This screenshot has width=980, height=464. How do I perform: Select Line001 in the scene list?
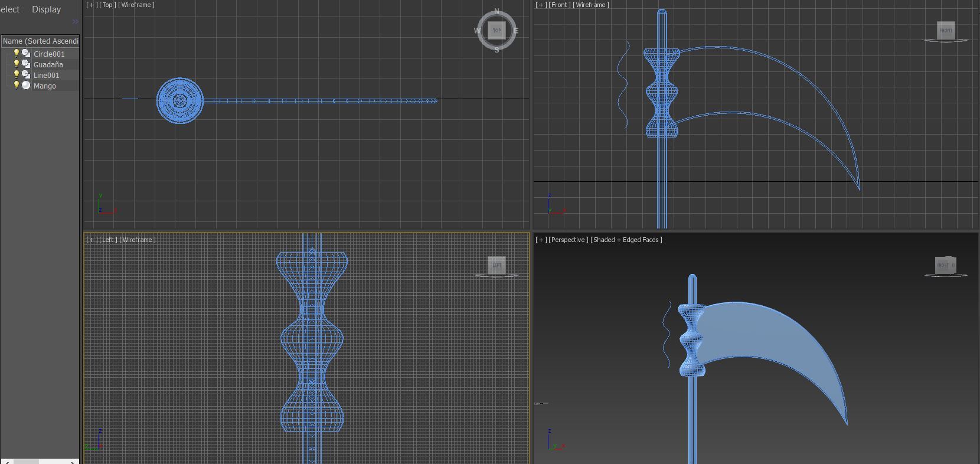click(47, 75)
